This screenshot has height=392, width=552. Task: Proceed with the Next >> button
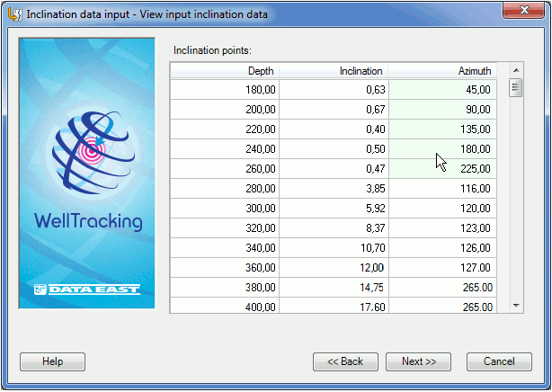click(418, 361)
